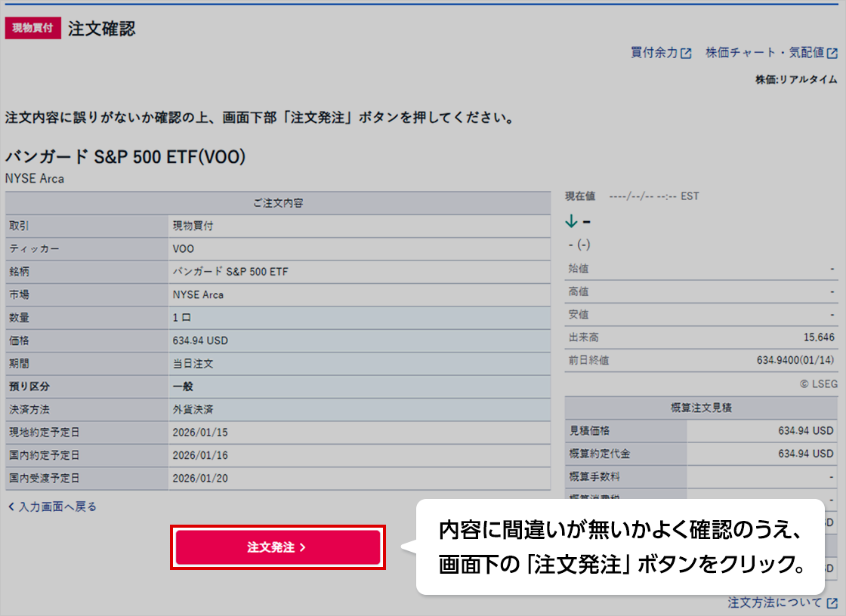Click the 注文発注 order submit button
The height and width of the screenshot is (616, 846).
pyautogui.click(x=277, y=548)
